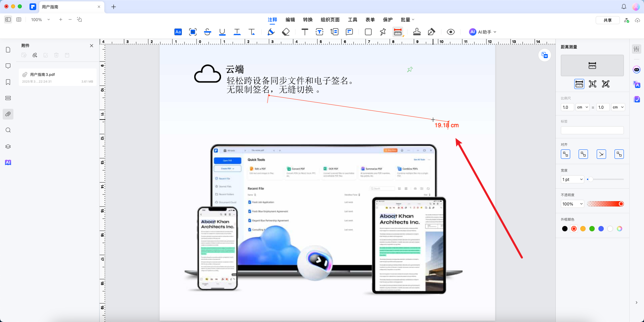Select the strikethrough annotation tool
This screenshot has height=322, width=644.
[x=208, y=32]
